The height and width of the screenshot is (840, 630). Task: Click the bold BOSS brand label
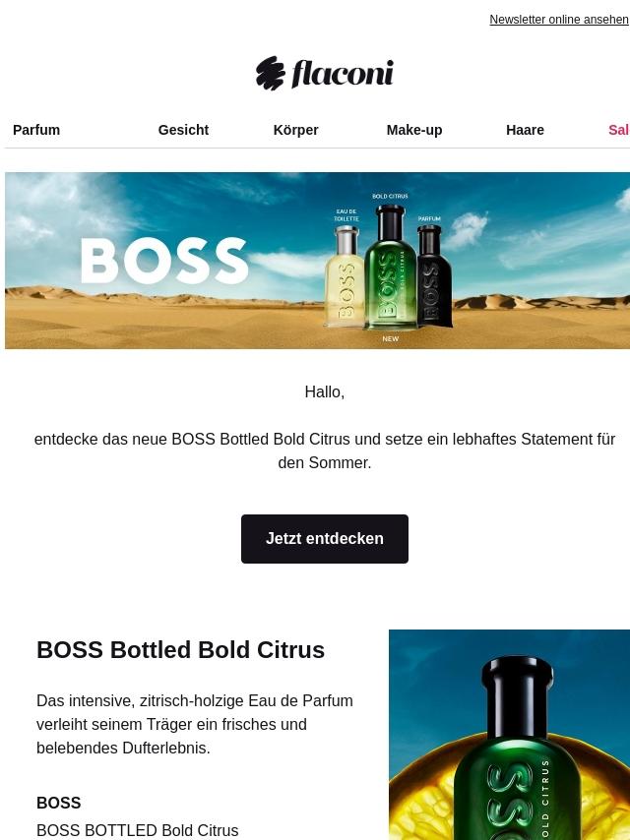[x=59, y=803]
